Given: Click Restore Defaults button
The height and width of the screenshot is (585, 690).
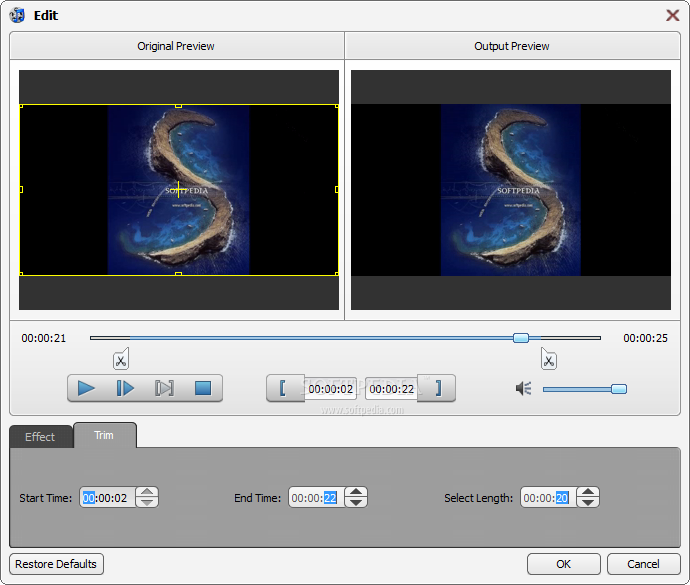Looking at the screenshot, I should (x=56, y=564).
